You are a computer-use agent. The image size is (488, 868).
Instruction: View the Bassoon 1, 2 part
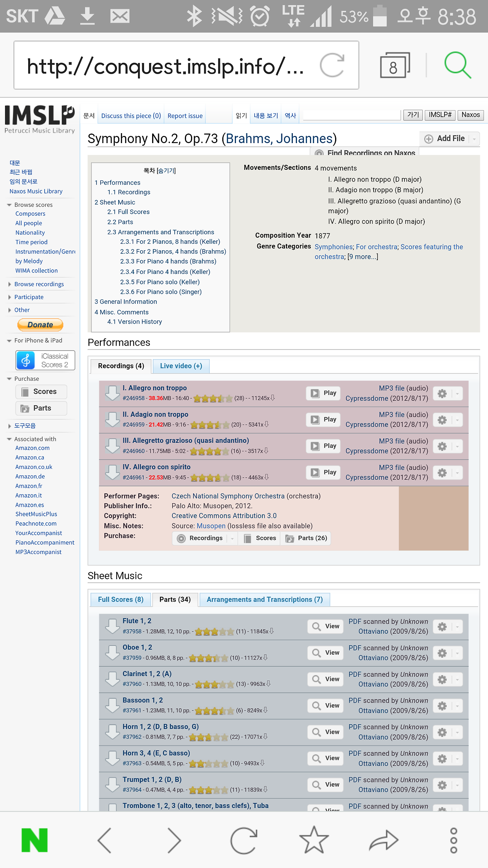(x=326, y=705)
